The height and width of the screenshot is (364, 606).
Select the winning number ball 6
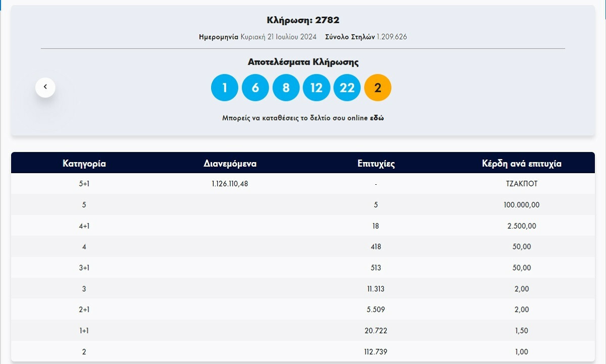click(x=255, y=87)
